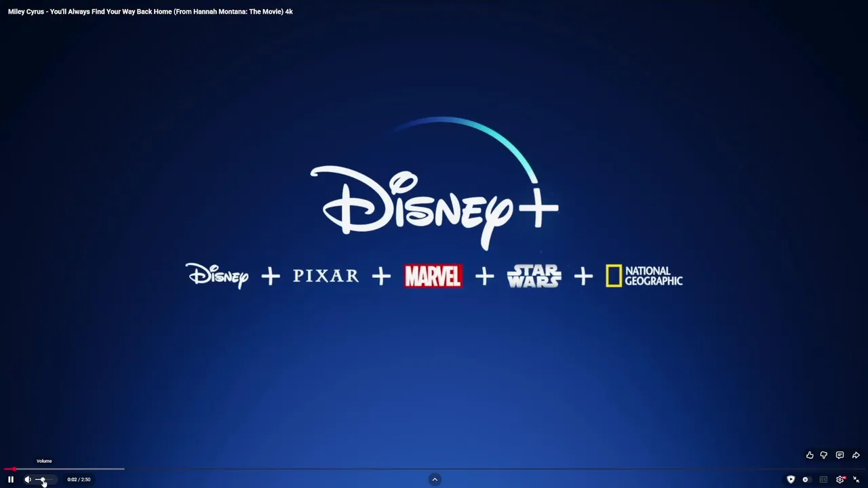Open the settings gear menu
Screen dimensions: 868x488
pyautogui.click(x=840, y=479)
